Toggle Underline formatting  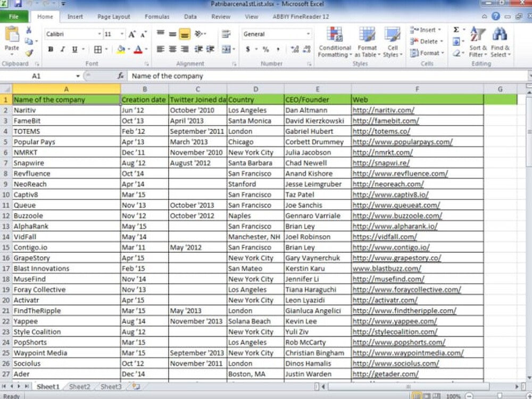pyautogui.click(x=74, y=49)
